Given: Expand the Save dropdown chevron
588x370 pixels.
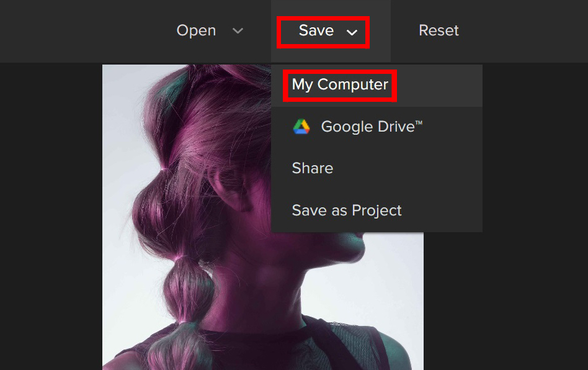Looking at the screenshot, I should click(352, 32).
